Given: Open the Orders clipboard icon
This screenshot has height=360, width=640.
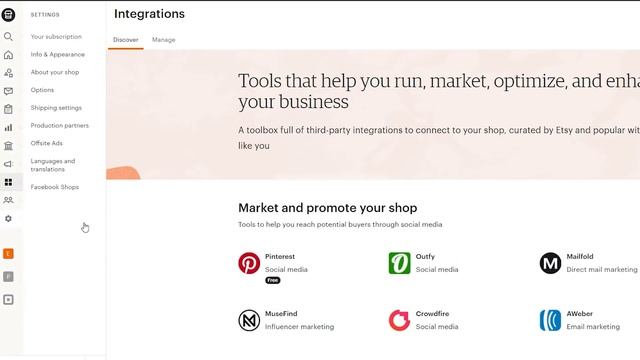Looking at the screenshot, I should click(8, 109).
